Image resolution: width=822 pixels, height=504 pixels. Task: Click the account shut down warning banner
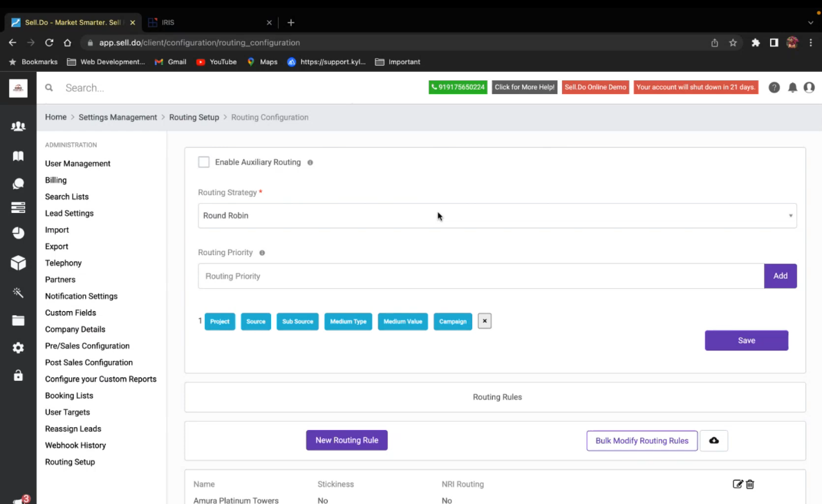point(695,87)
